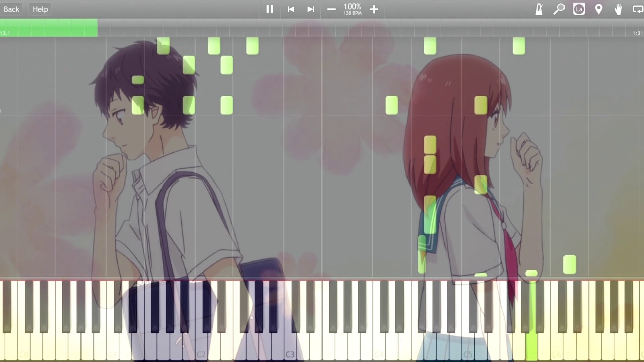Skip back with the previous button
The width and height of the screenshot is (644, 362).
tap(291, 9)
